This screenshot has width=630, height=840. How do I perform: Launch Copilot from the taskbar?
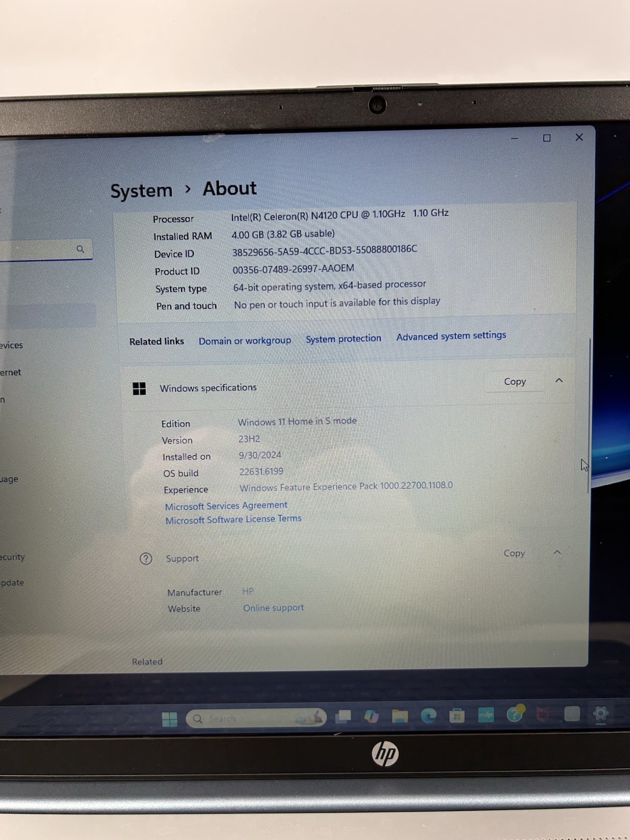pos(372,716)
